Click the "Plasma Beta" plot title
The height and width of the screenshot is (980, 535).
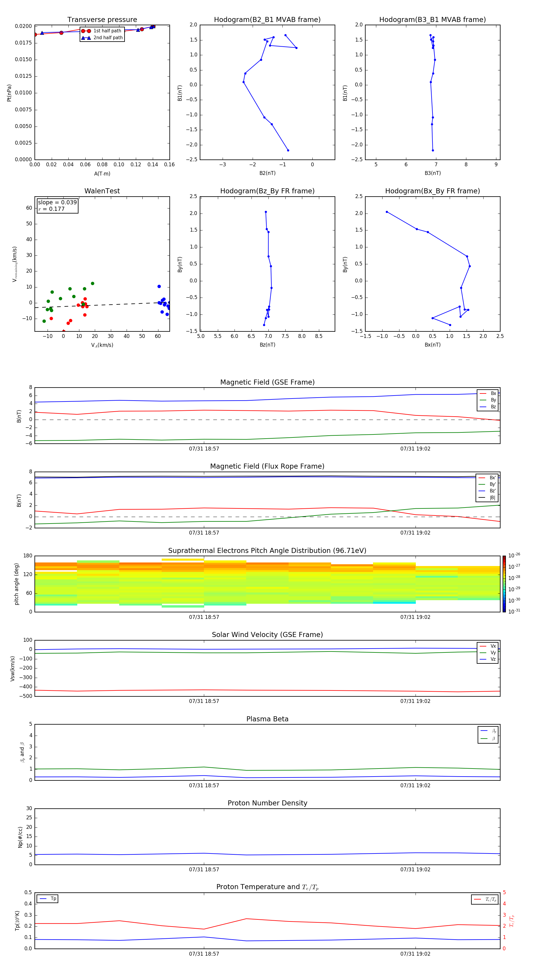[267, 719]
